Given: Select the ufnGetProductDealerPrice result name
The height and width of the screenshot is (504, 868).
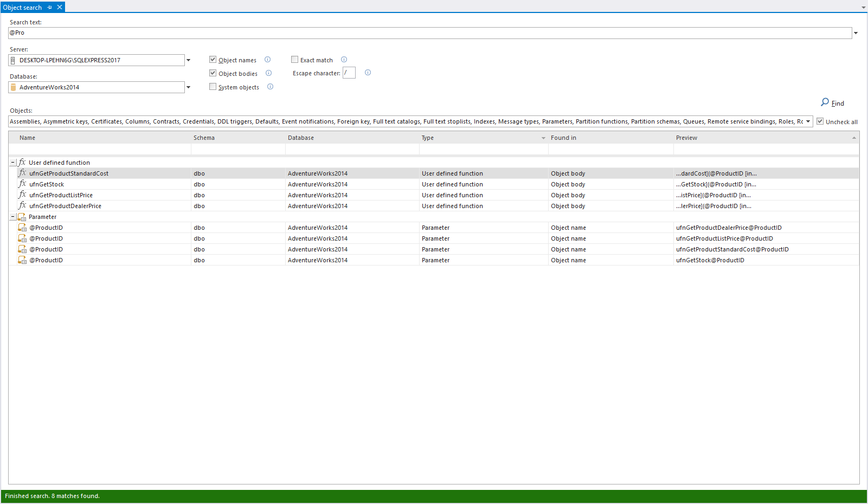Looking at the screenshot, I should point(65,206).
